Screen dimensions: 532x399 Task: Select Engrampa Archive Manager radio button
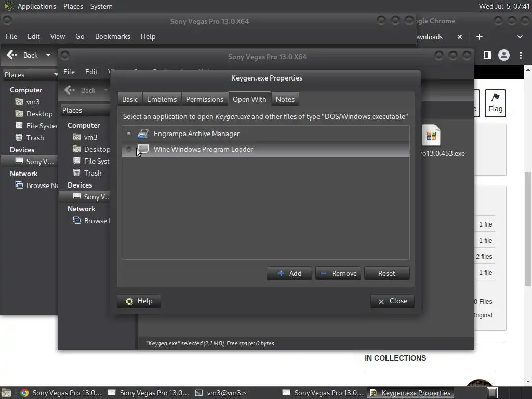tap(129, 134)
